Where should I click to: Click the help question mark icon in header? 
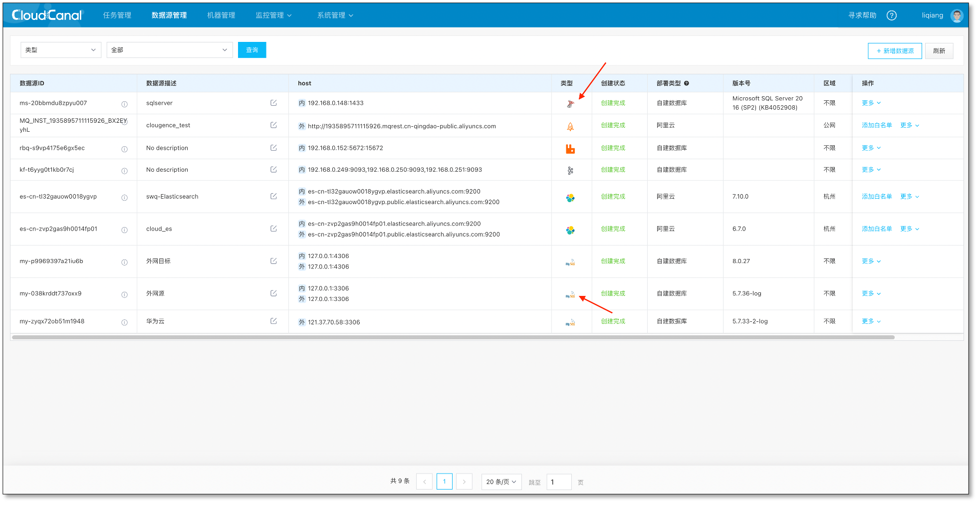(x=892, y=15)
